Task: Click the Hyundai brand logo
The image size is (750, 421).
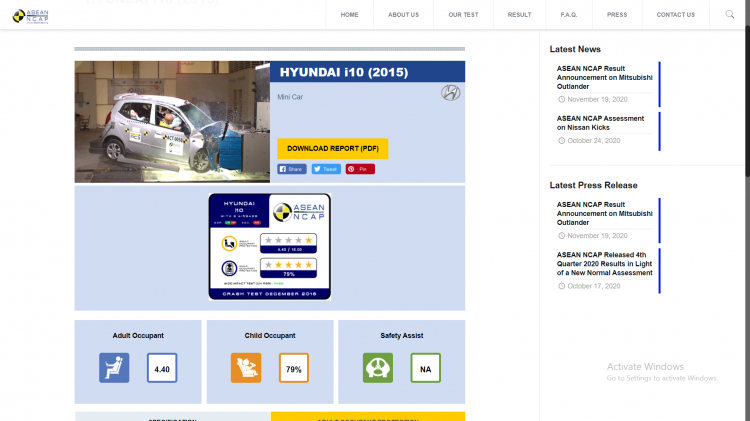Action: [451, 92]
